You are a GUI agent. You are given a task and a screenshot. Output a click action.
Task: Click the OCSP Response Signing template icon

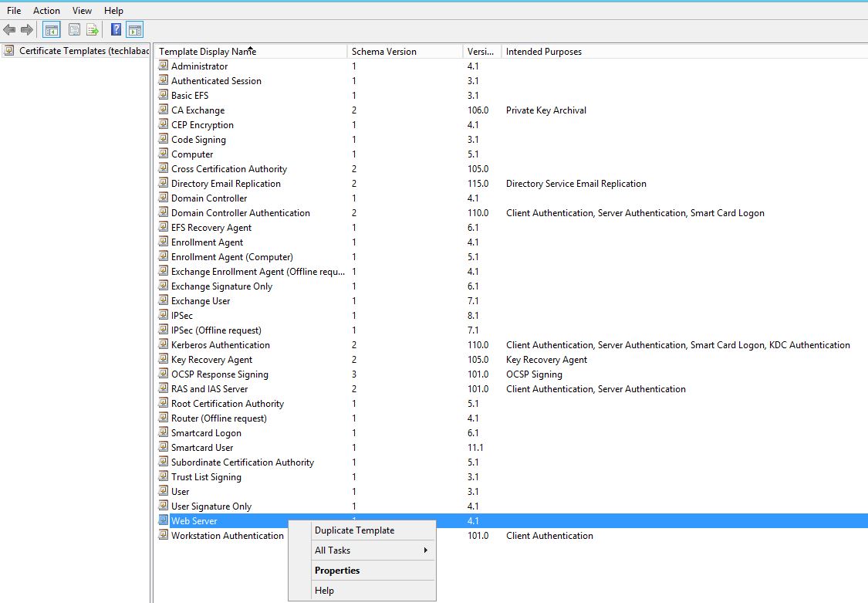pyautogui.click(x=164, y=374)
